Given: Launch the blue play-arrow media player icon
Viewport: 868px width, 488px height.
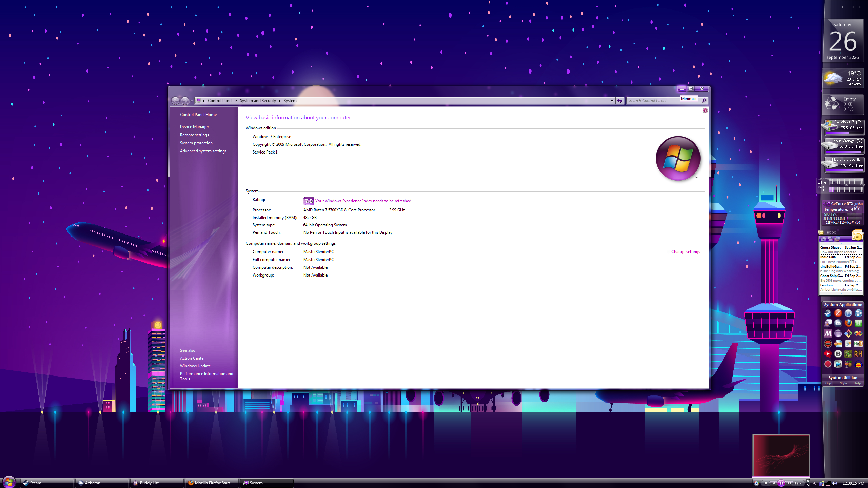Looking at the screenshot, I should pos(838,364).
